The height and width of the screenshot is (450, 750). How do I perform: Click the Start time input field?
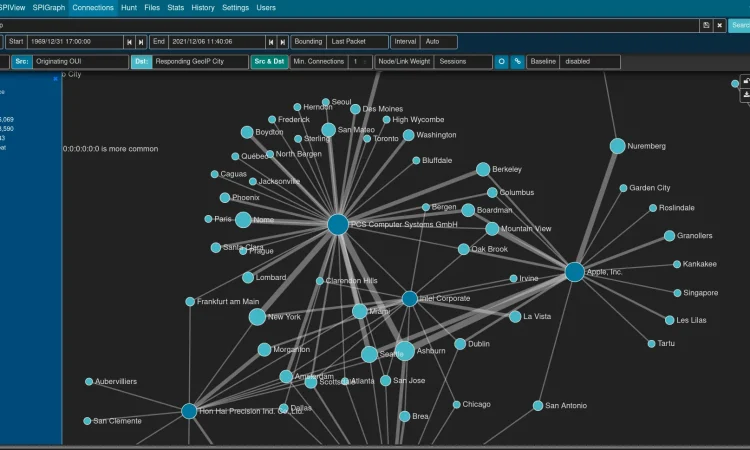click(75, 42)
